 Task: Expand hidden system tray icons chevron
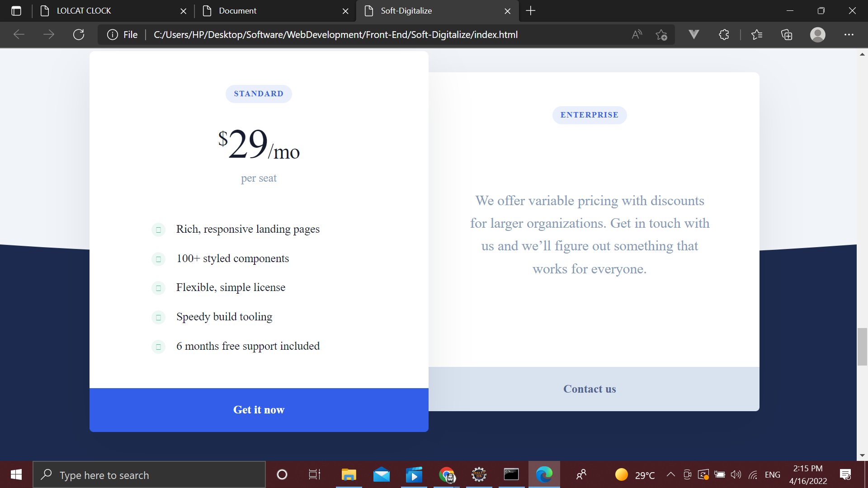(670, 474)
